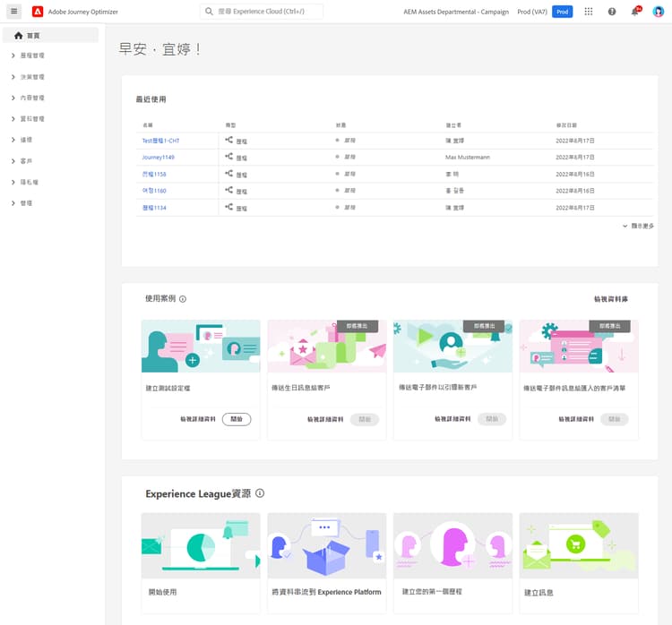This screenshot has height=625, width=672.
Task: Expand the 隱私權 sidebar section
Action: (13, 183)
